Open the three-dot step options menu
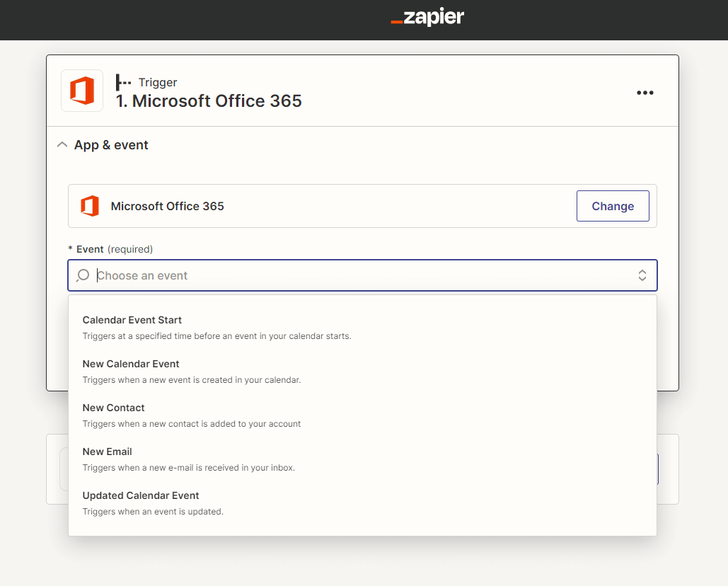This screenshot has width=728, height=586. 645,93
